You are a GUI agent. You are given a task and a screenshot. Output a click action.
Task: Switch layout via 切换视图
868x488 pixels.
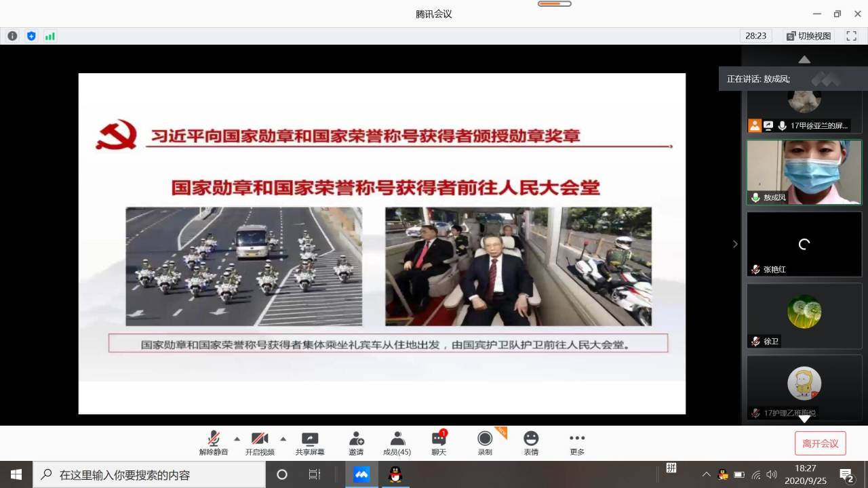(x=808, y=36)
